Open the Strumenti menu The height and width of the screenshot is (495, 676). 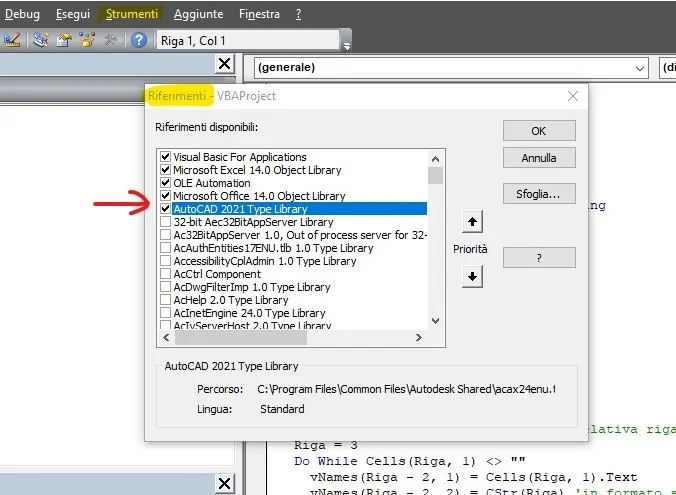pyautogui.click(x=131, y=14)
